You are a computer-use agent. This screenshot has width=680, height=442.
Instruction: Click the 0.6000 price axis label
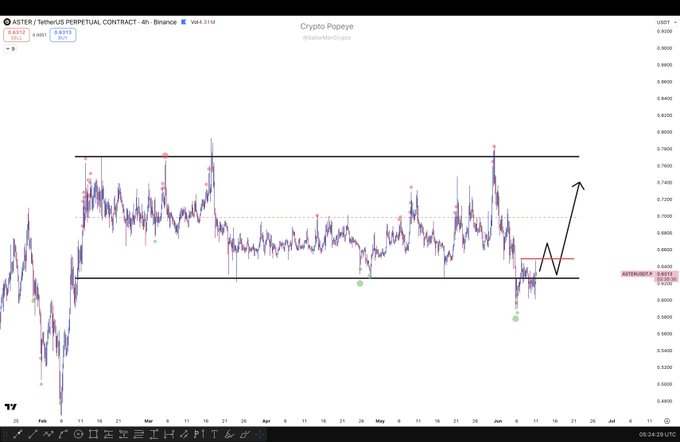[664, 300]
